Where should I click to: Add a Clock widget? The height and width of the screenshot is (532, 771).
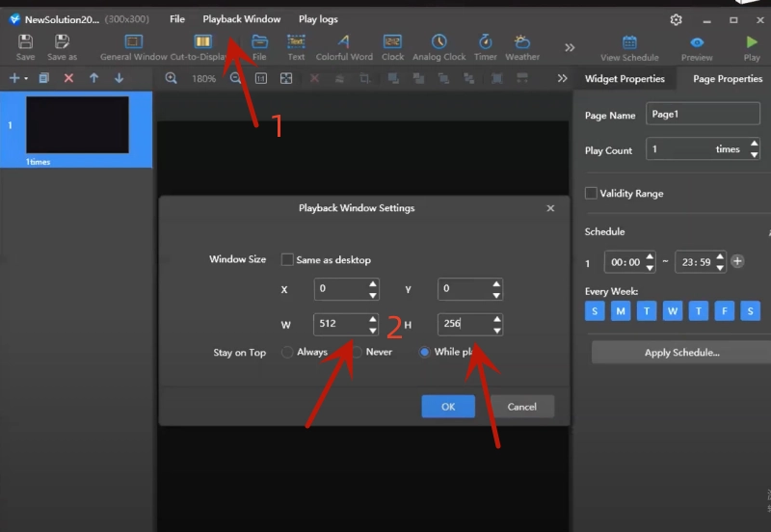point(392,41)
